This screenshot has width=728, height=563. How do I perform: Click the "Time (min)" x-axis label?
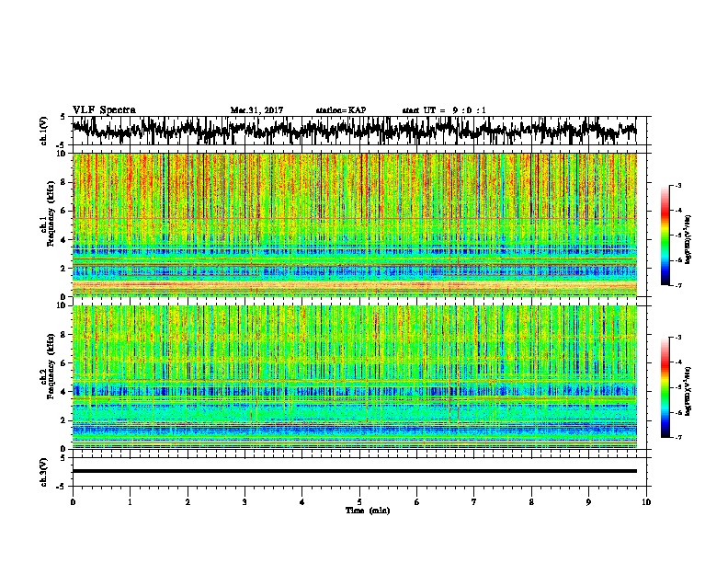point(368,511)
